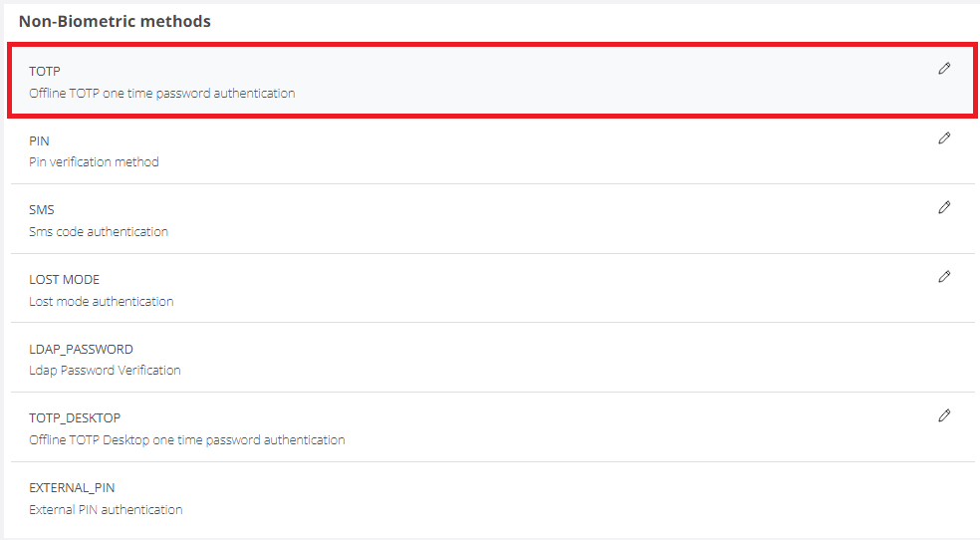Click "Offline TOTP Desktop one time password" description
Image resolution: width=980 pixels, height=540 pixels.
[187, 439]
